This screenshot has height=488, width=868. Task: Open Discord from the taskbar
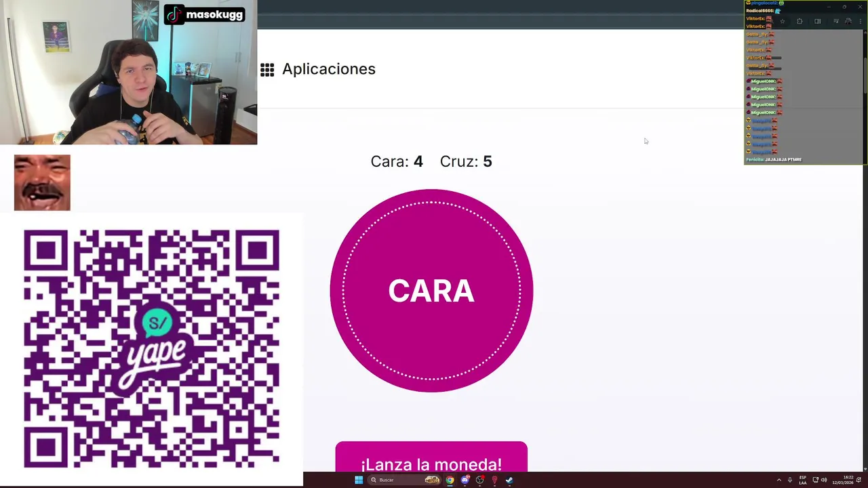coord(465,480)
